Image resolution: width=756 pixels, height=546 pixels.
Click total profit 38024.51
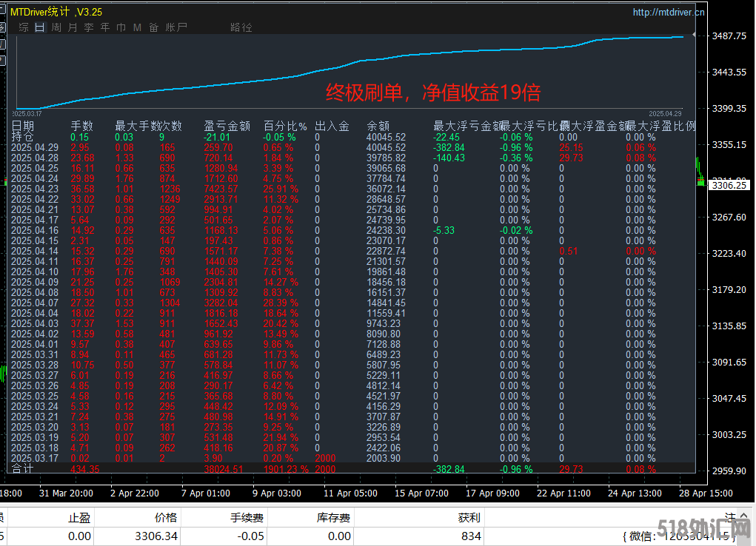(224, 469)
